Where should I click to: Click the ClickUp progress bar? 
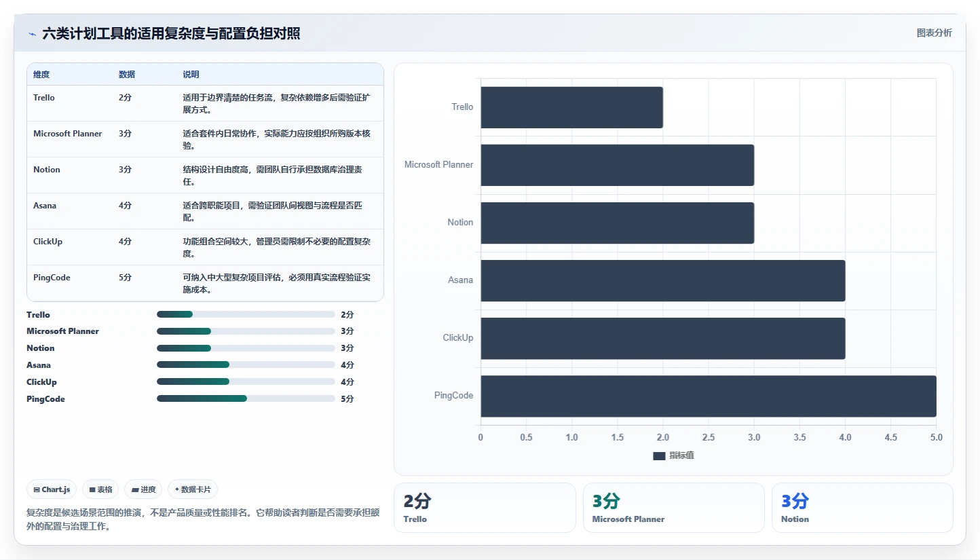point(246,382)
